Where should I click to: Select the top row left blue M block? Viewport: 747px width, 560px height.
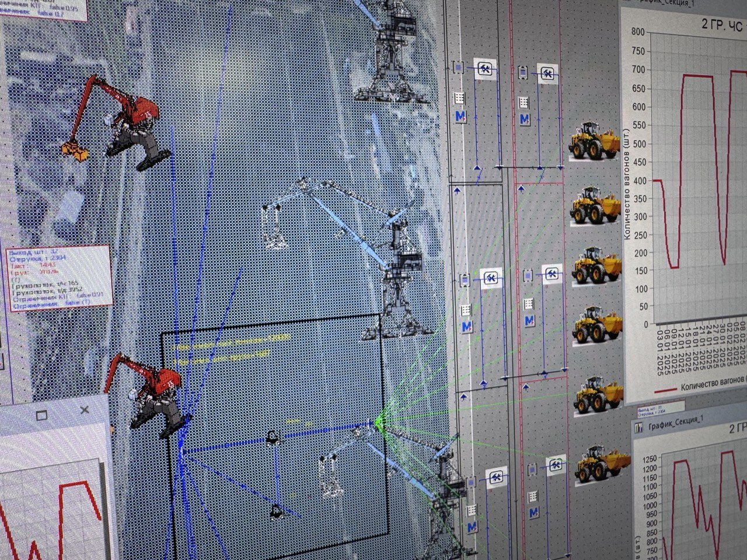tap(460, 117)
